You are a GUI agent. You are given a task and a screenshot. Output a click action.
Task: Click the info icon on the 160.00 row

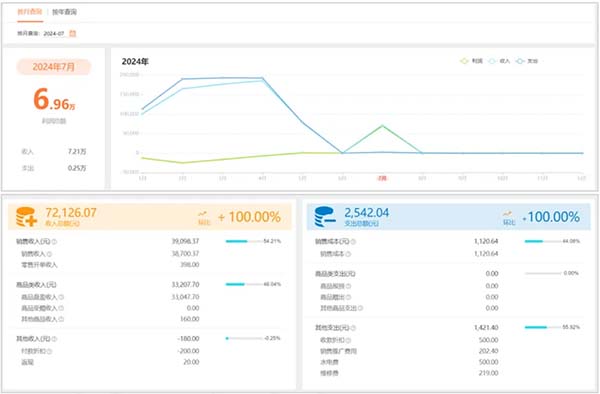61,319
